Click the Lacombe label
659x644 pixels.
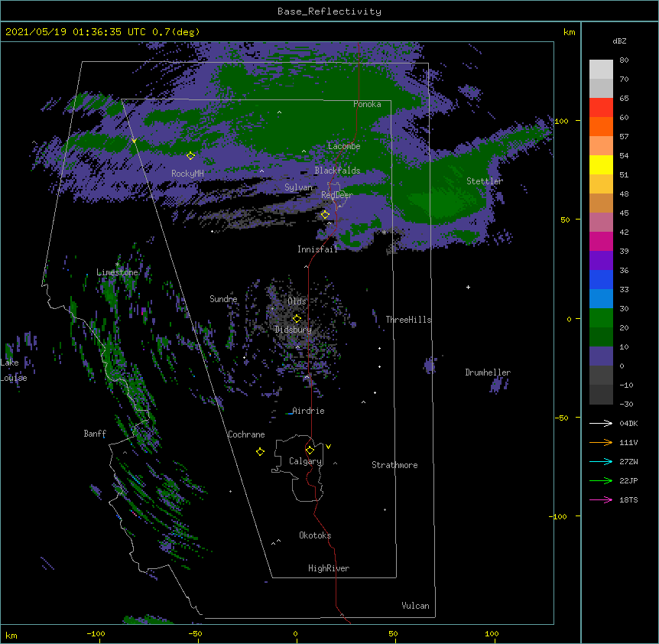(x=344, y=146)
